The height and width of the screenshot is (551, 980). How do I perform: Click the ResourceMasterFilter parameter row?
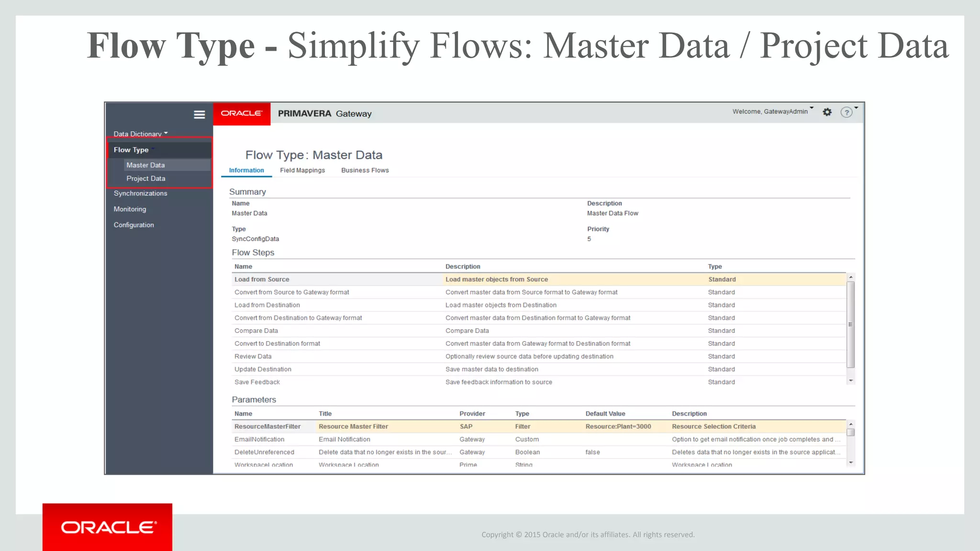(x=538, y=427)
